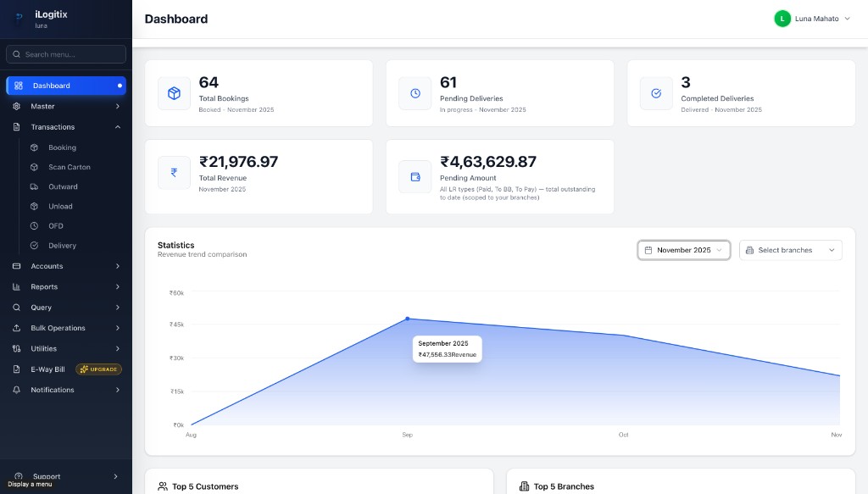Click the Support help icon
868x494 pixels.
(19, 476)
